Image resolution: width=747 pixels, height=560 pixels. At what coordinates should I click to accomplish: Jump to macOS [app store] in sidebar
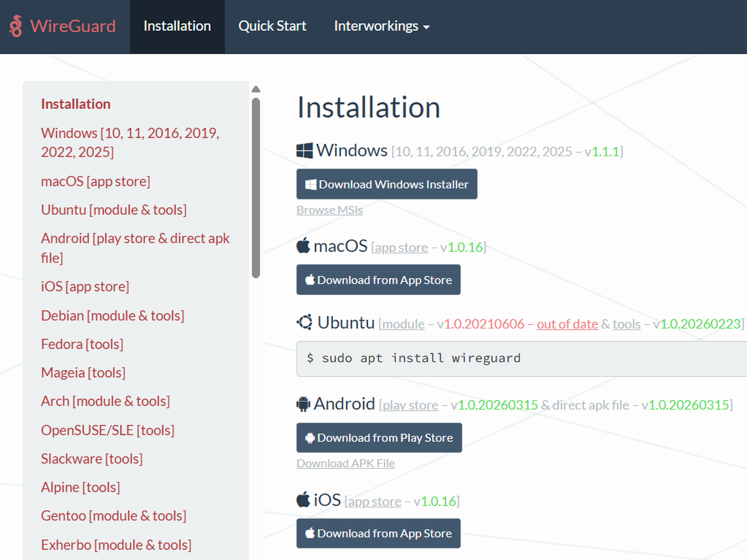pos(96,182)
